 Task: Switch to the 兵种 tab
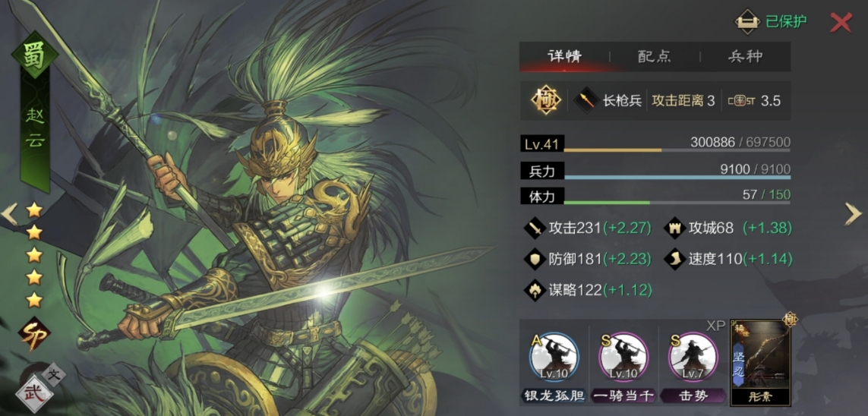point(746,56)
